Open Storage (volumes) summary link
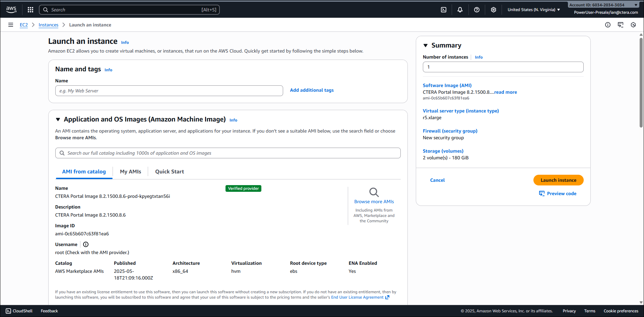 point(443,151)
